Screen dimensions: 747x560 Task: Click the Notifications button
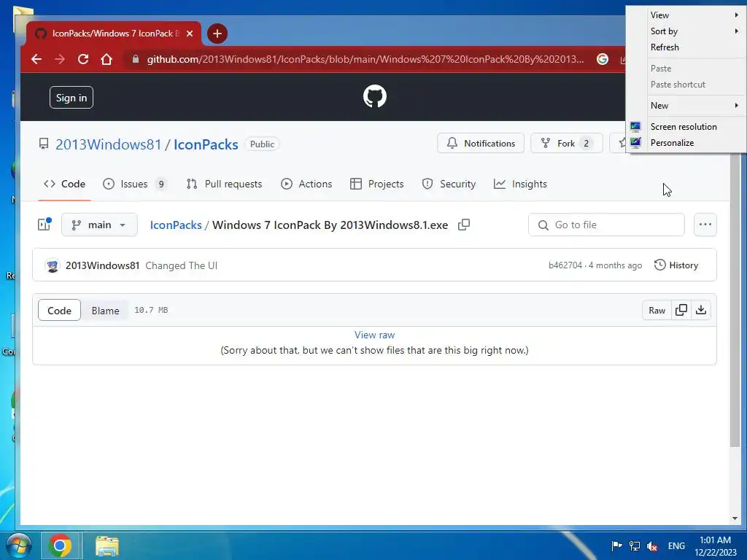tap(481, 144)
